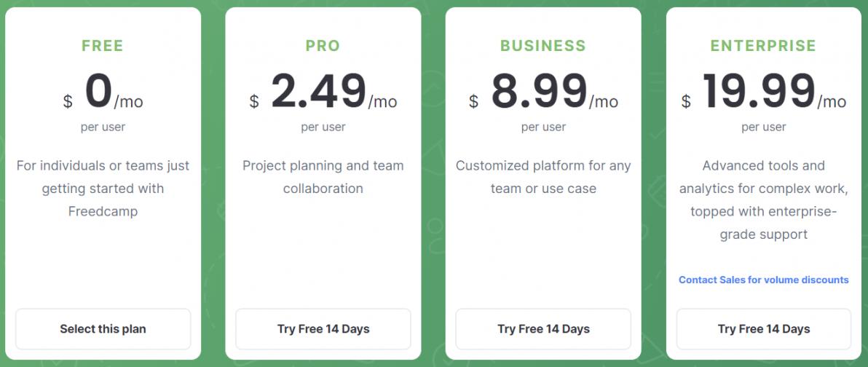
Task: Click the FREE plan heading
Action: click(103, 46)
